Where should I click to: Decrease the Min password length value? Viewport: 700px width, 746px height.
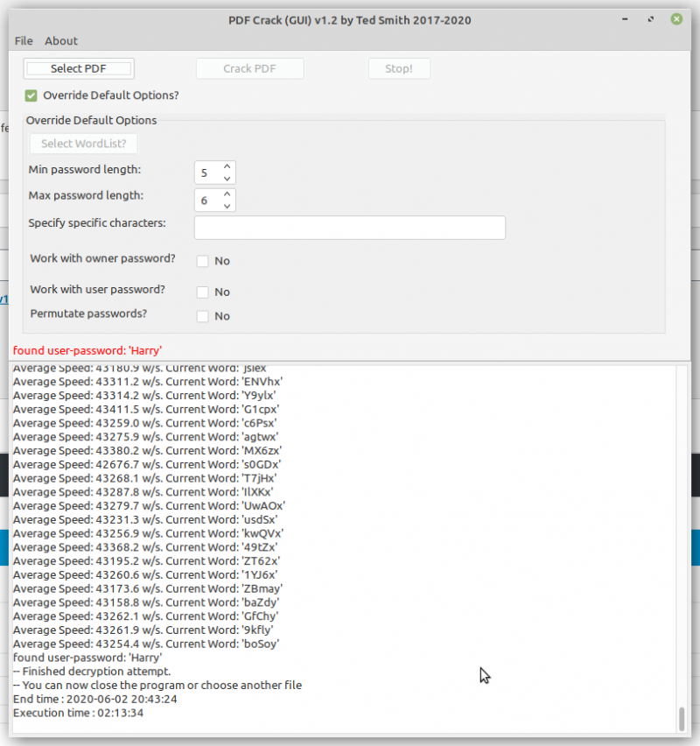click(x=227, y=177)
